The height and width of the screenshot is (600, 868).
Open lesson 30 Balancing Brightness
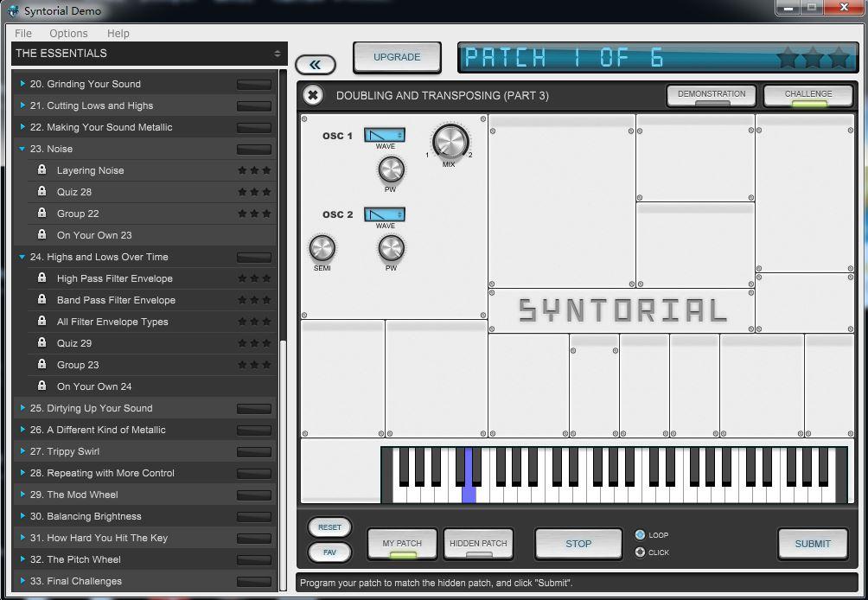[144, 516]
